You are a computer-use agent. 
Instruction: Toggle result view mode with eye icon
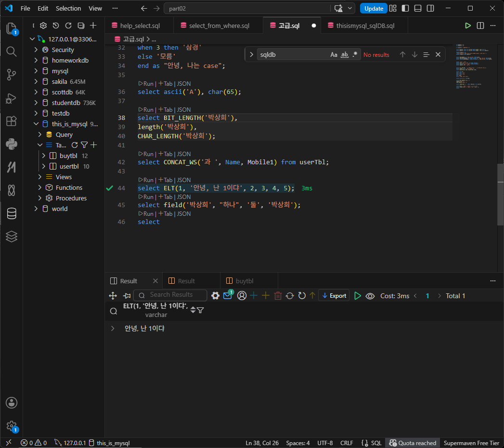click(370, 296)
